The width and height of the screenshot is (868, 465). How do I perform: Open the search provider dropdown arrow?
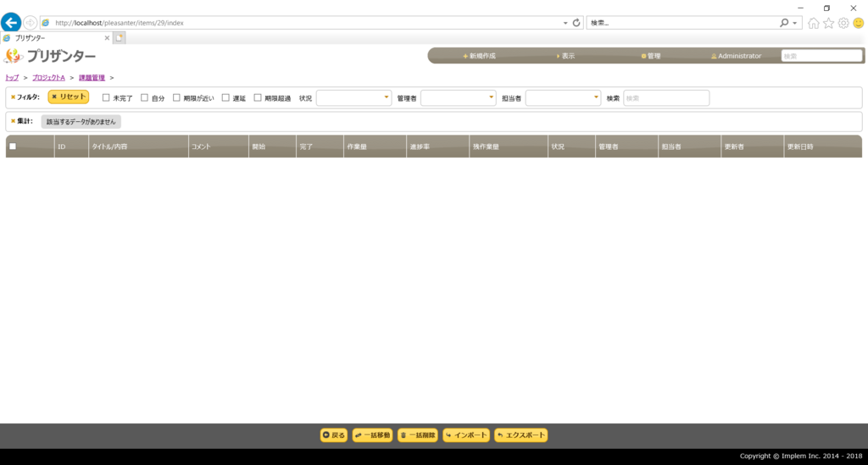tap(794, 23)
